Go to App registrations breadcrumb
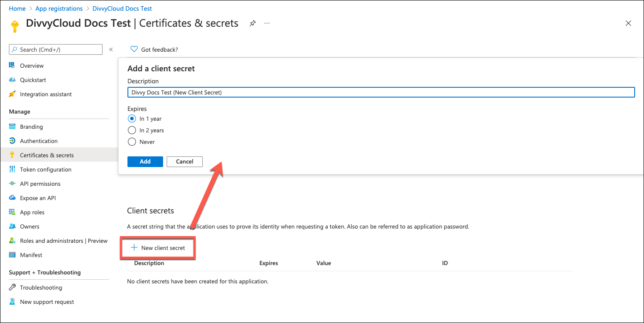This screenshot has width=644, height=323. [x=59, y=8]
